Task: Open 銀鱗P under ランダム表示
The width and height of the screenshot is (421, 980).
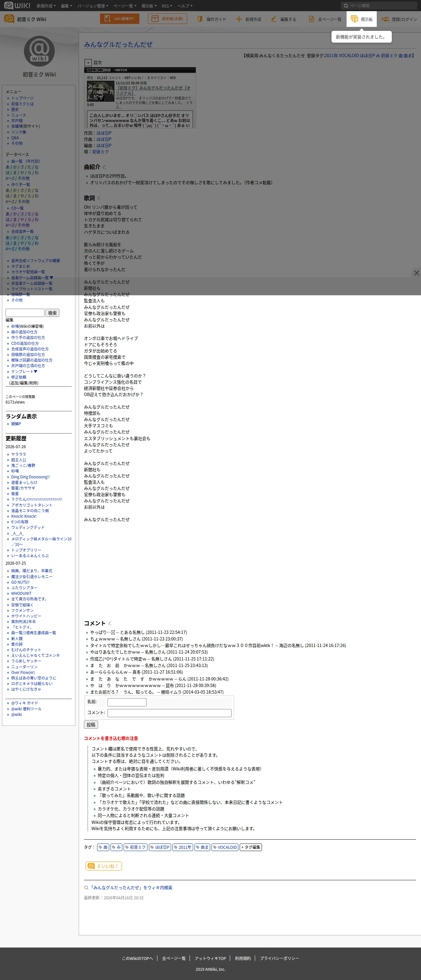Action: tap(16, 424)
